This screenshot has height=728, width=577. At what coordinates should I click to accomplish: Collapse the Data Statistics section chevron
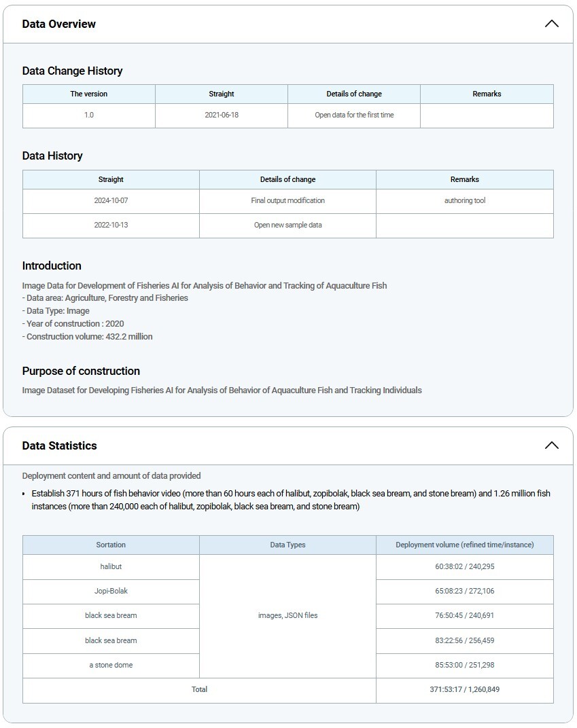[x=551, y=445]
